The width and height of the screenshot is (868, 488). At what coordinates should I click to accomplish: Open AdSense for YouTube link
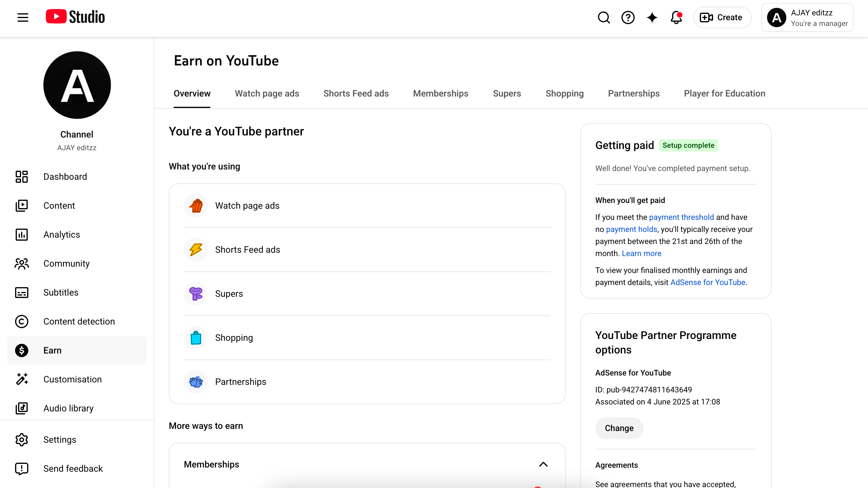pos(708,282)
